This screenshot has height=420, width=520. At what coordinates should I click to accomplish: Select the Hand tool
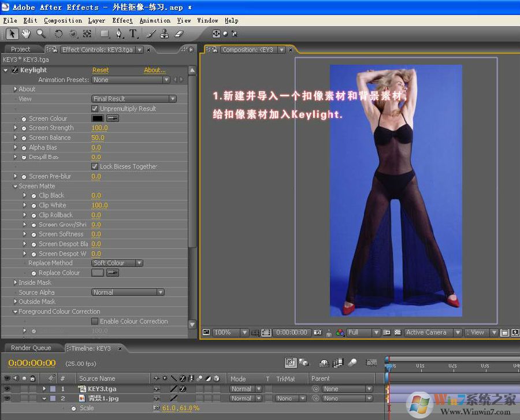[x=26, y=34]
